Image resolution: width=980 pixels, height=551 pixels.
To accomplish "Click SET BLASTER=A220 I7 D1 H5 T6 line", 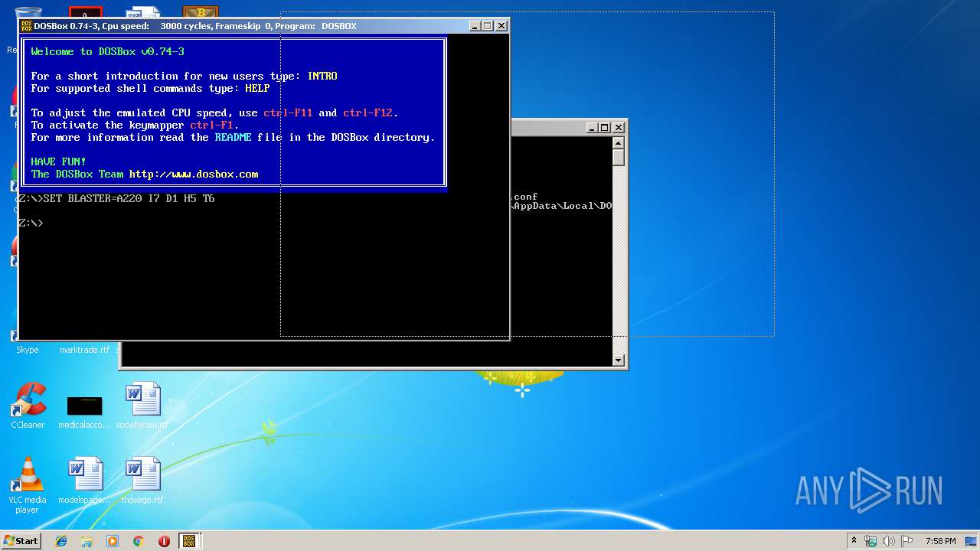I will click(129, 198).
